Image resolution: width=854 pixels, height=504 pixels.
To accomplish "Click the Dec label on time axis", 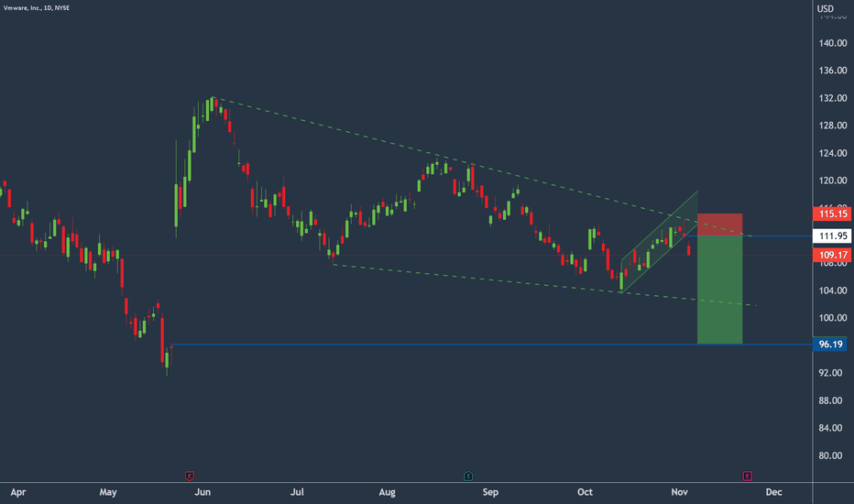I will pyautogui.click(x=774, y=492).
